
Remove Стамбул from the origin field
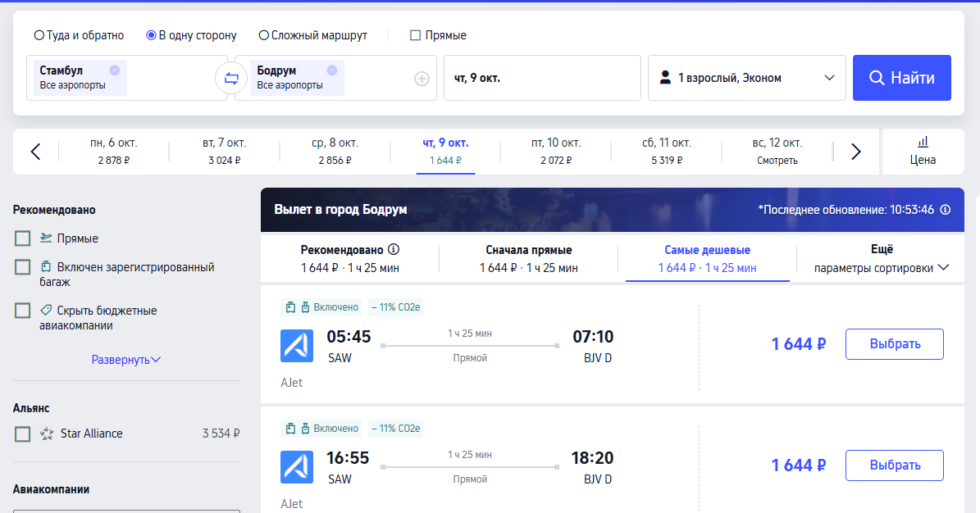114,70
